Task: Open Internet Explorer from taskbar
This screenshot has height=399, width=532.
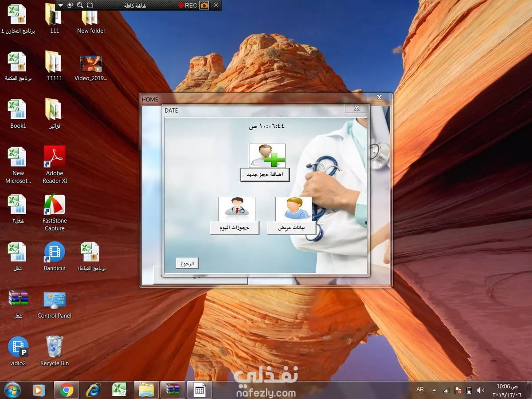Action: click(93, 390)
